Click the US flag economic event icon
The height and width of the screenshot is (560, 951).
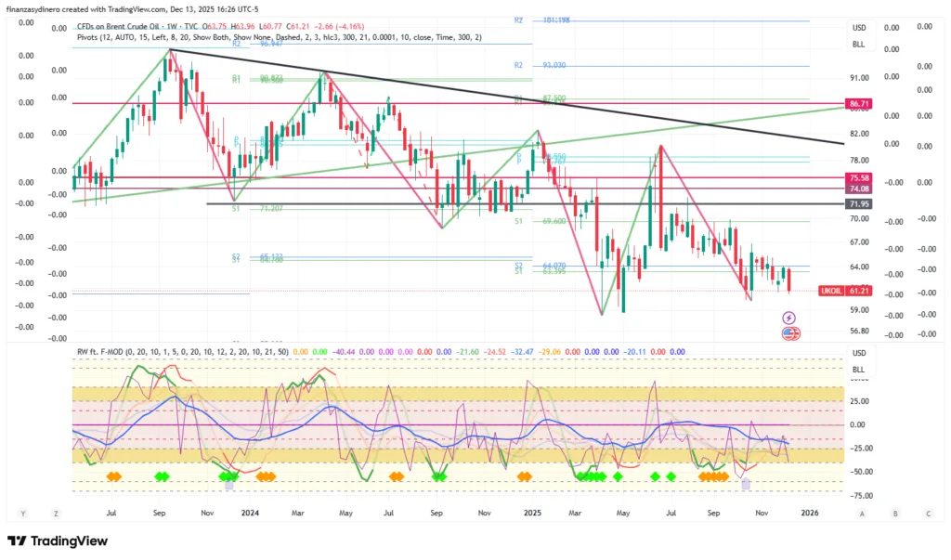[790, 332]
